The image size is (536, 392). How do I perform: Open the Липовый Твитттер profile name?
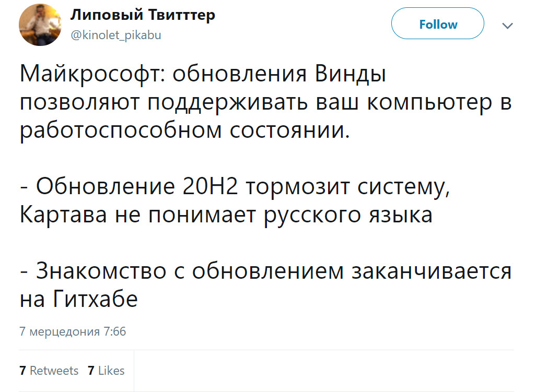pyautogui.click(x=143, y=15)
